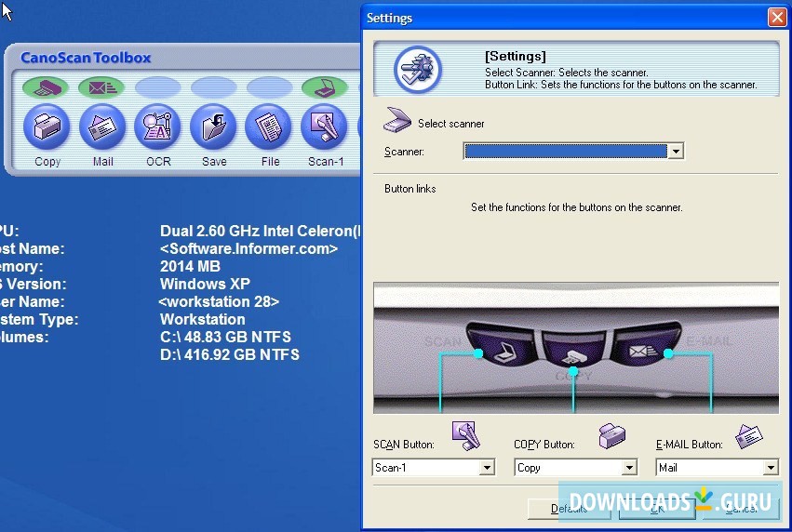Close the Settings window with red X

(x=777, y=17)
